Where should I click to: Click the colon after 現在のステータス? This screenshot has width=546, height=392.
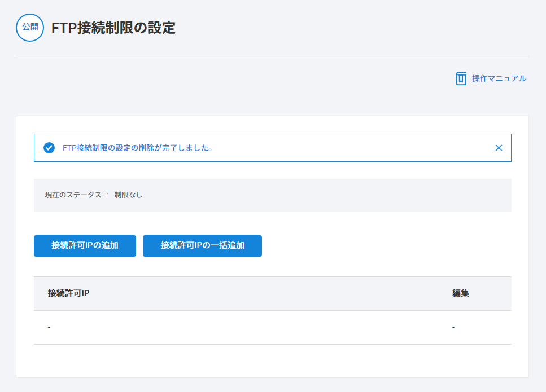click(107, 195)
